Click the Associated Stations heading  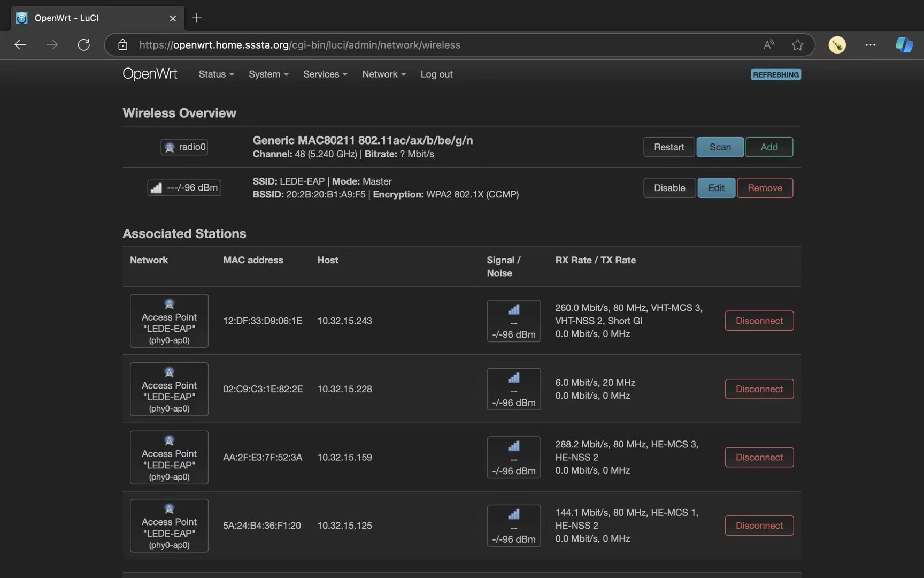184,233
